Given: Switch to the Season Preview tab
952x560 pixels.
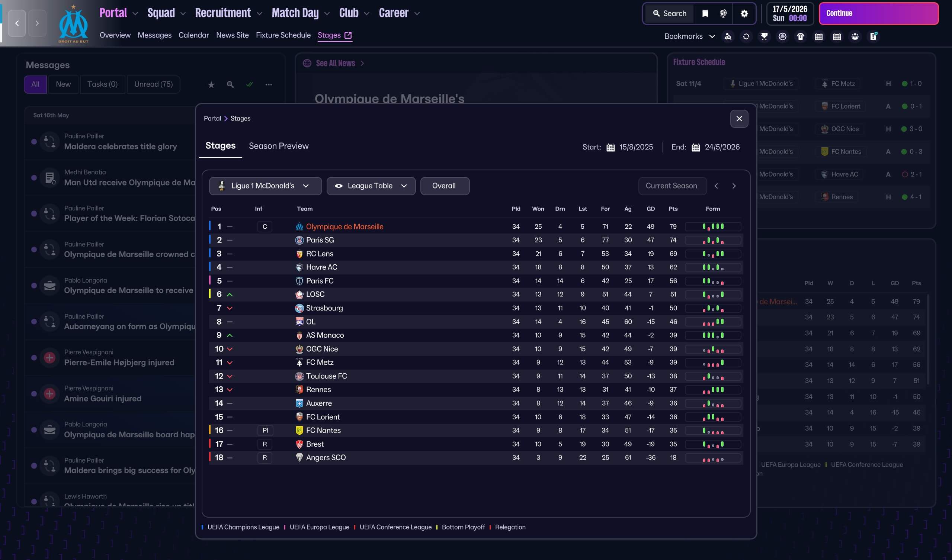Looking at the screenshot, I should [278, 146].
